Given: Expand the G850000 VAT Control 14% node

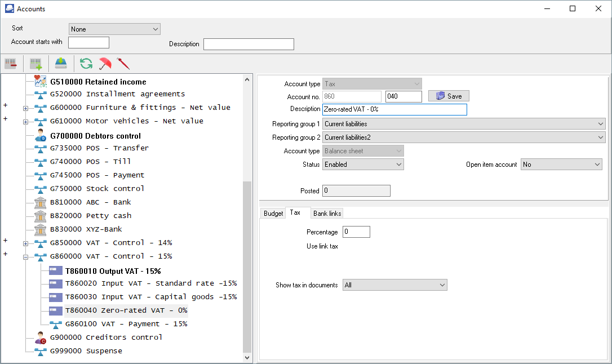Looking at the screenshot, I should click(25, 243).
